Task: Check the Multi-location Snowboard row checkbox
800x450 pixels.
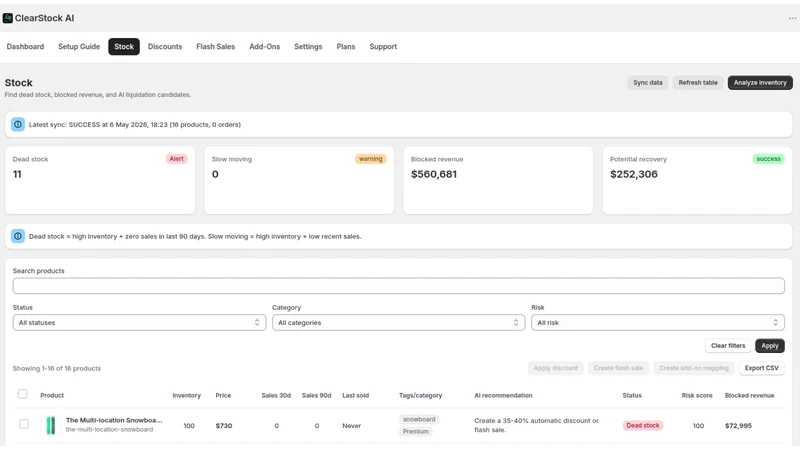Action: [x=24, y=424]
